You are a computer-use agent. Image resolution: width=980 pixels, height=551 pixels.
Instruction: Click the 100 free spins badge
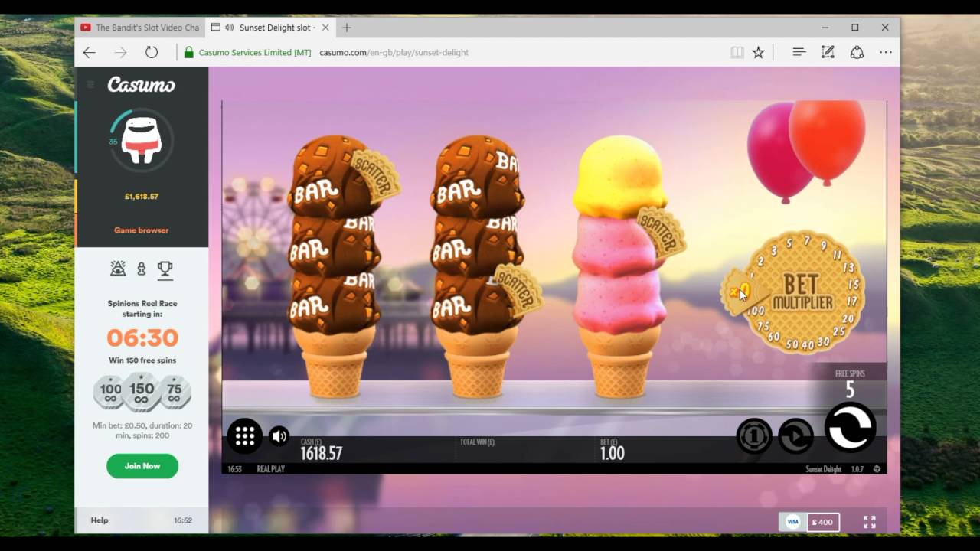(x=110, y=393)
